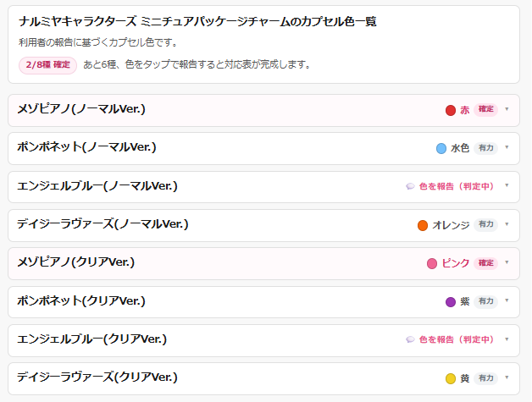This screenshot has height=402, width=532.
Task: Expand the メゾピアノ(クリアVer.) row arrow
Action: point(507,262)
